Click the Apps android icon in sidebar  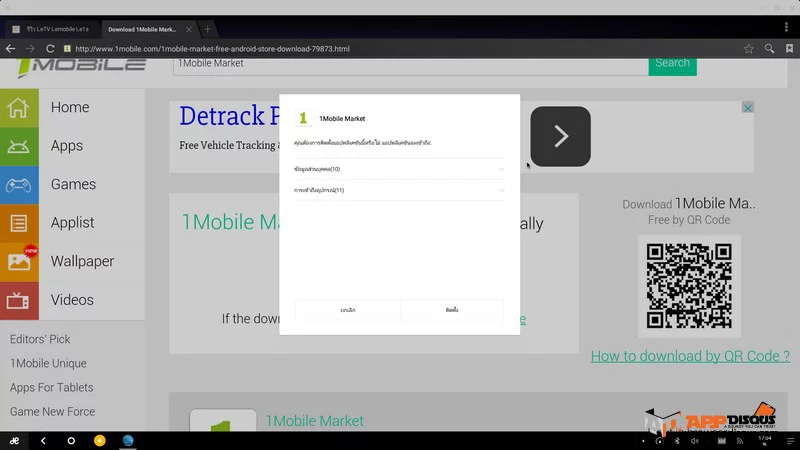point(19,146)
